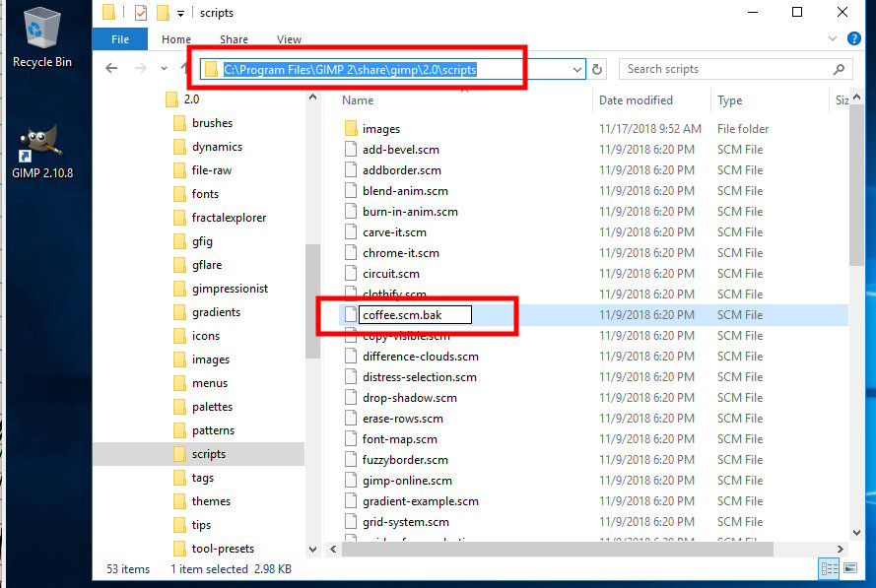Click into the Search scripts box
The width and height of the screenshot is (876, 588).
(736, 69)
